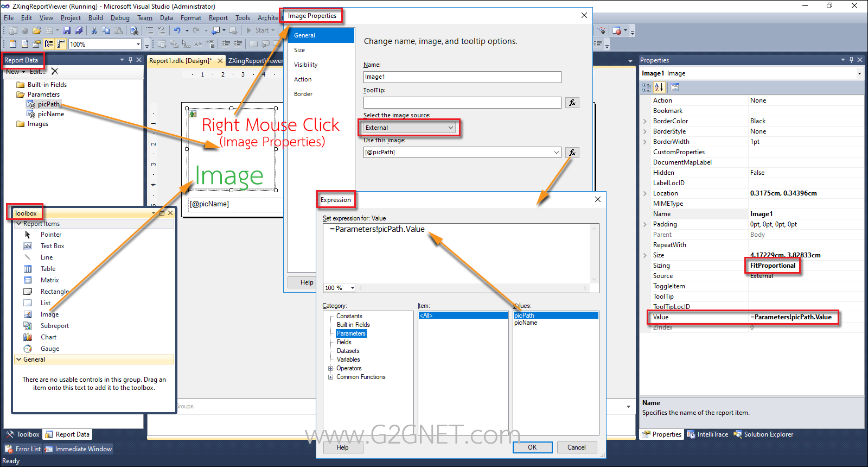Click the Save toolbar icon

click(x=67, y=30)
